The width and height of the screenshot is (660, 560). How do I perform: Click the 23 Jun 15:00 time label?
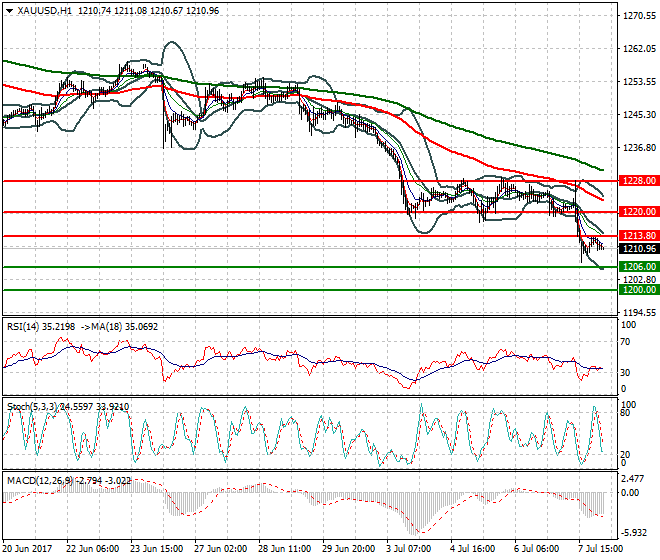tap(156, 549)
